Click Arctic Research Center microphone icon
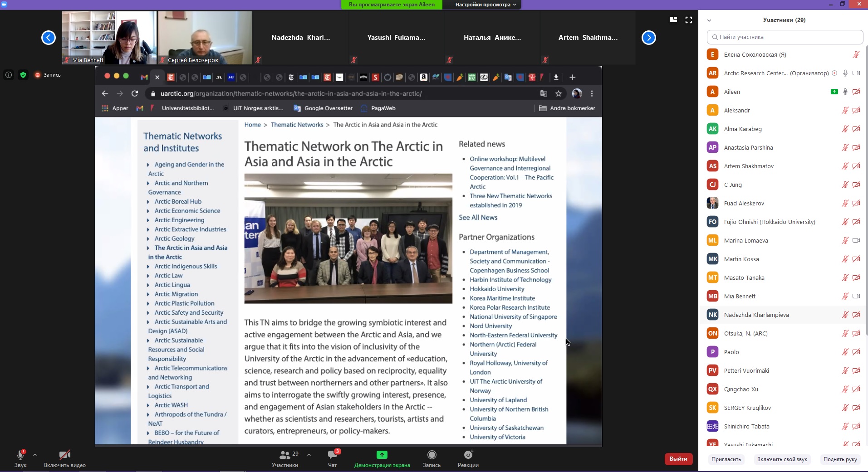 tap(845, 73)
